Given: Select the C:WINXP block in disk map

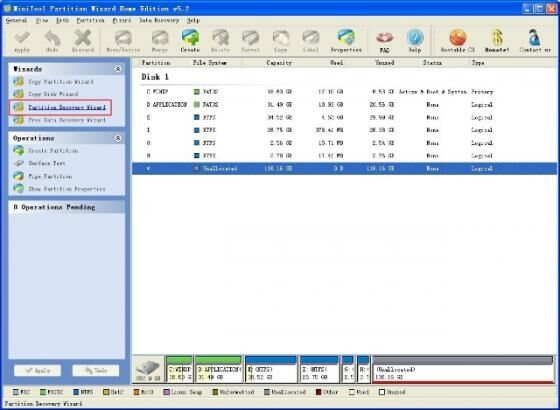Looking at the screenshot, I should [179, 369].
